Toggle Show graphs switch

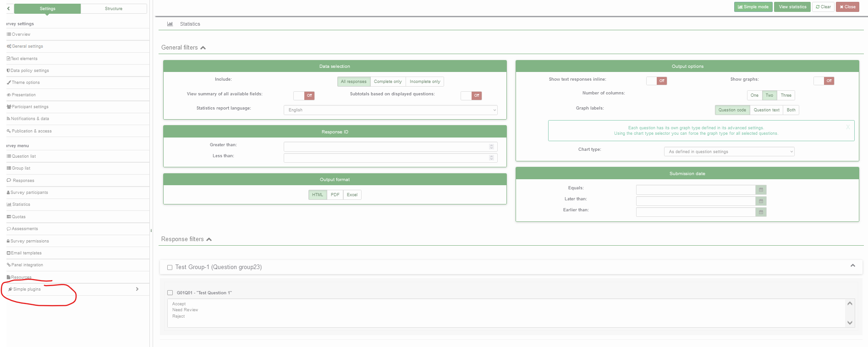pos(824,81)
